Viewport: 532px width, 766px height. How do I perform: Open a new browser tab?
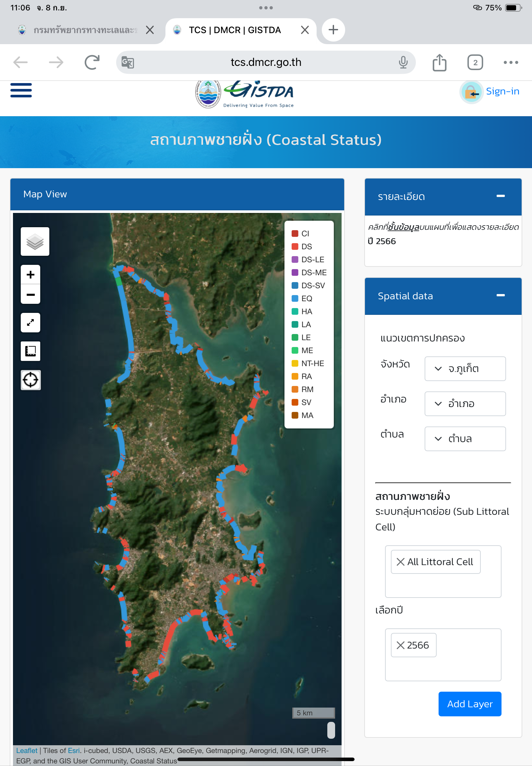coord(333,30)
